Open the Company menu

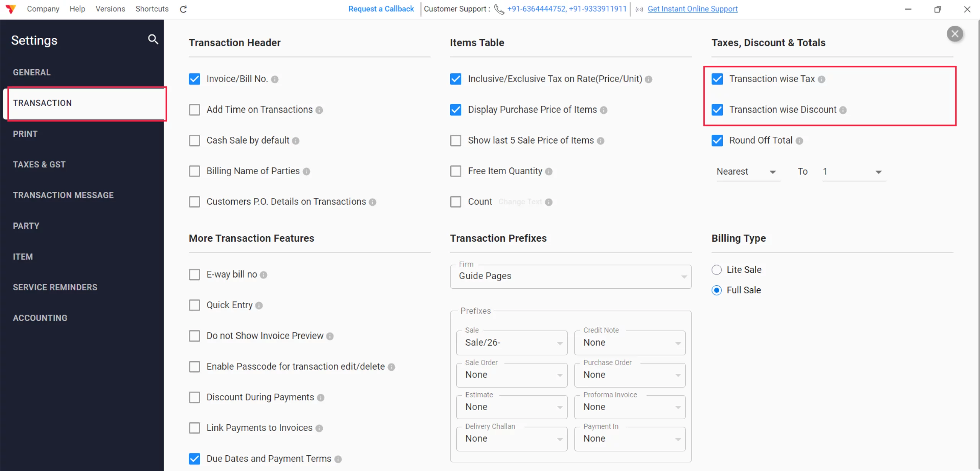click(x=43, y=9)
